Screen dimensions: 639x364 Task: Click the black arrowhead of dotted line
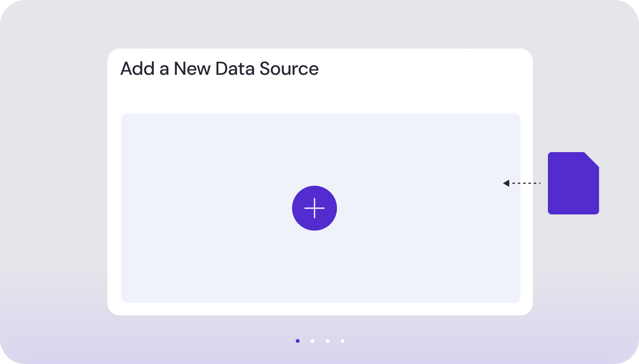506,183
